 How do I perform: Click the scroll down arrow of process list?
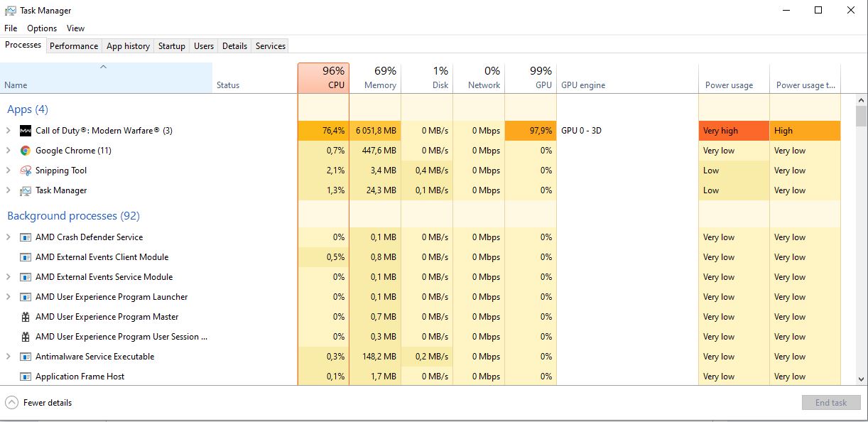tap(861, 379)
